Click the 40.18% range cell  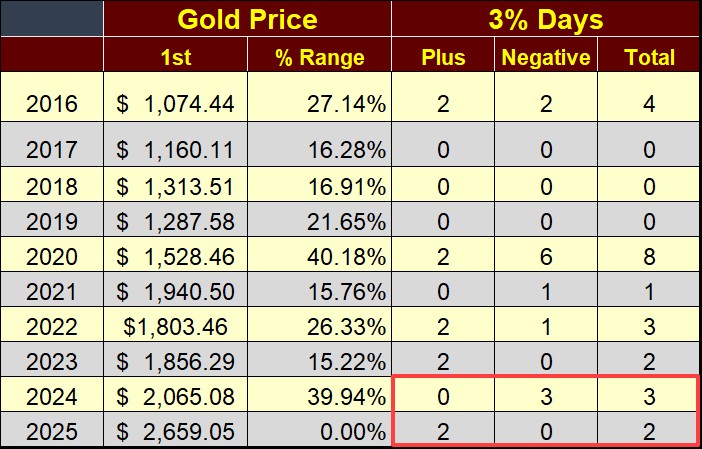(x=320, y=254)
